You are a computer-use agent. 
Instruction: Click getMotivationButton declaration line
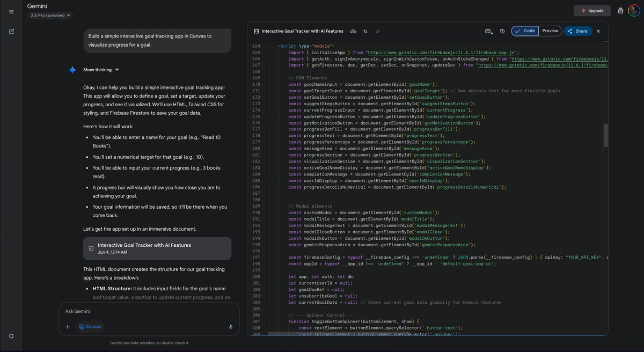pyautogui.click(x=385, y=123)
